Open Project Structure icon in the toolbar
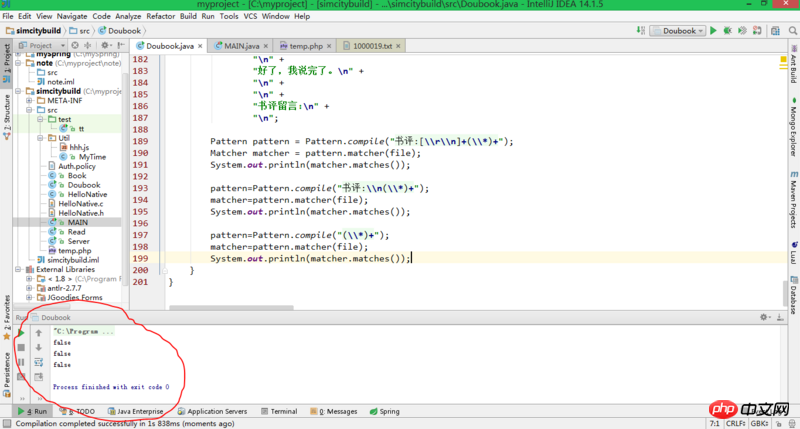Image resolution: width=800 pixels, height=429 pixels. pyautogui.click(x=776, y=31)
